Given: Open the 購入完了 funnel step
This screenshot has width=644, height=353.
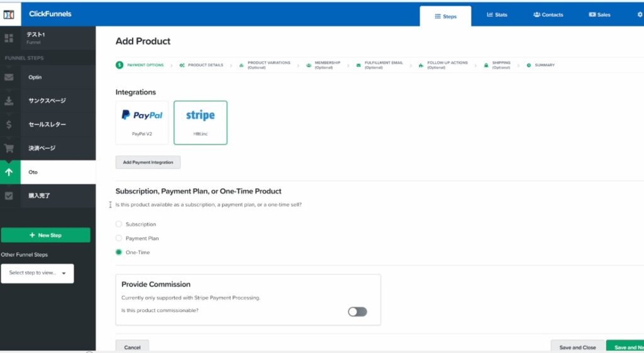Looking at the screenshot, I should (48, 196).
